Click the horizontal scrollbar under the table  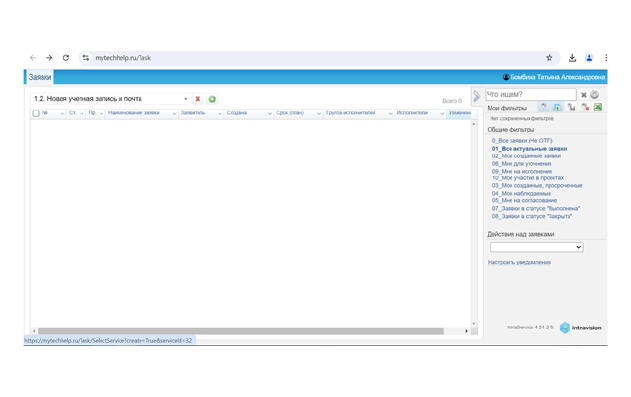pos(241,331)
